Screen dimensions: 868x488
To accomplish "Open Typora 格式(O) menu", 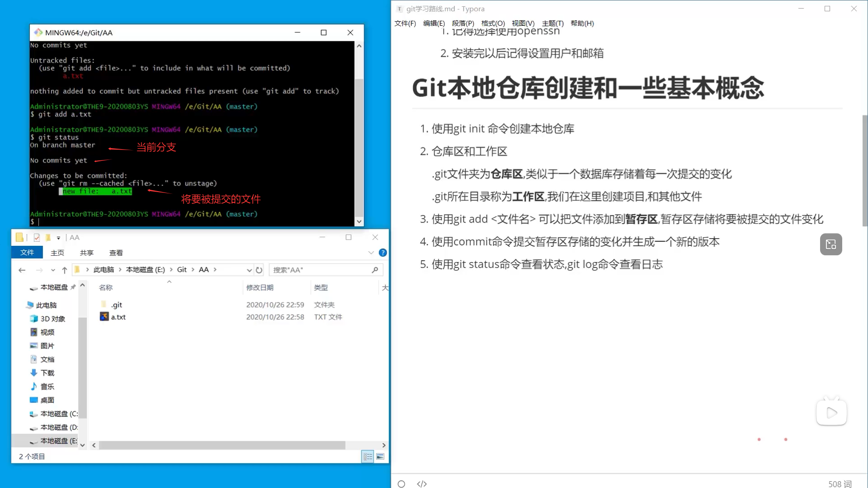I will (x=493, y=23).
